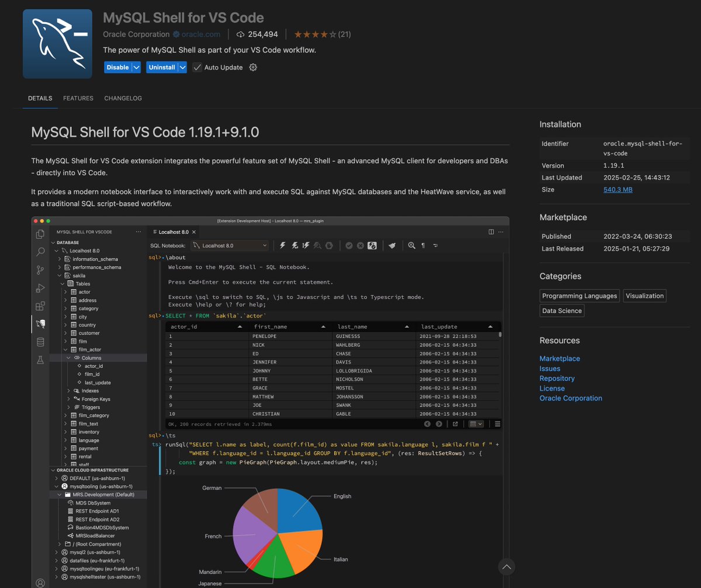Screen dimensions: 701x588
Task: Click the Visualization category tag
Action: click(x=645, y=296)
